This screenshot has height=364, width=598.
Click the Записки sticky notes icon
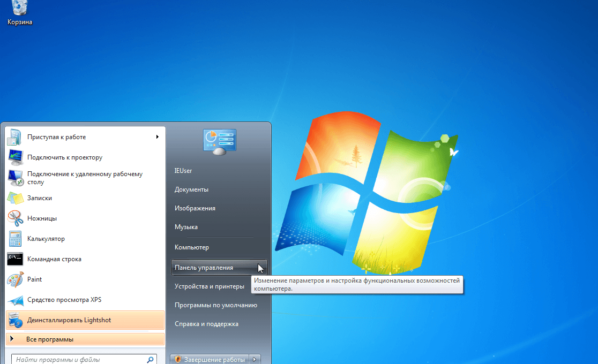(x=15, y=198)
